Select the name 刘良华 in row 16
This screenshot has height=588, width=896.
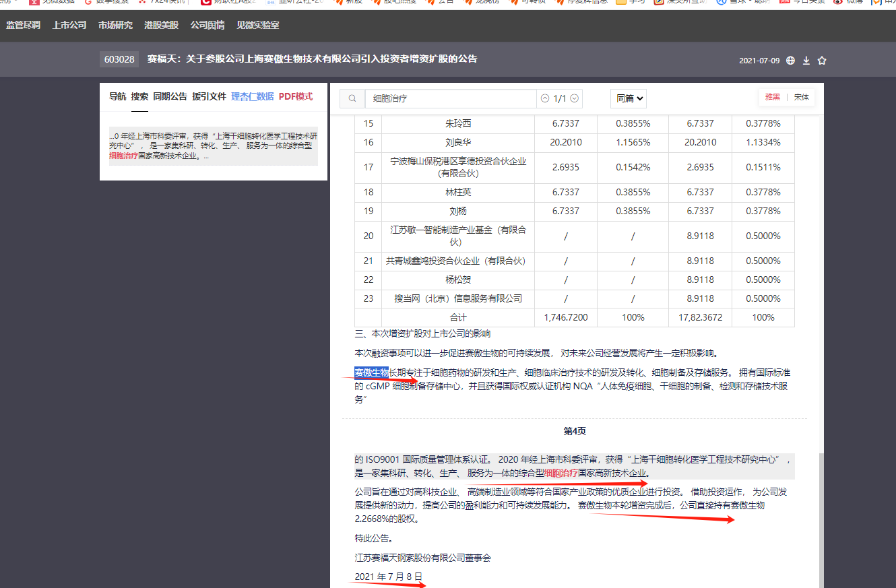pyautogui.click(x=458, y=142)
